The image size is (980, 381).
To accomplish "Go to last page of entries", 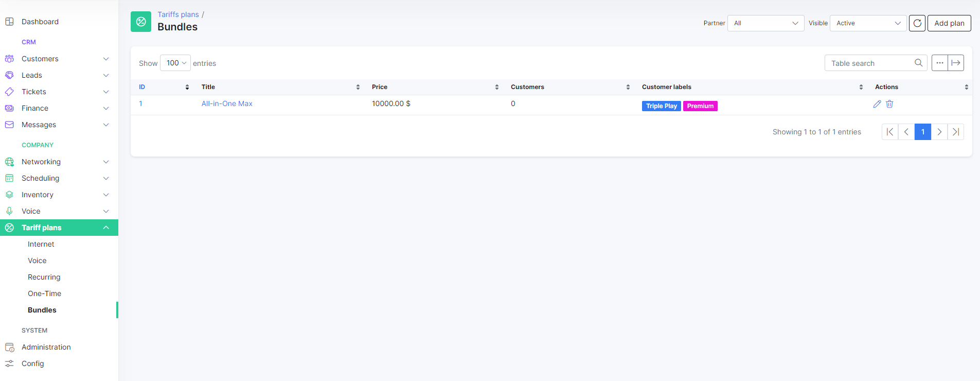I will click(956, 132).
